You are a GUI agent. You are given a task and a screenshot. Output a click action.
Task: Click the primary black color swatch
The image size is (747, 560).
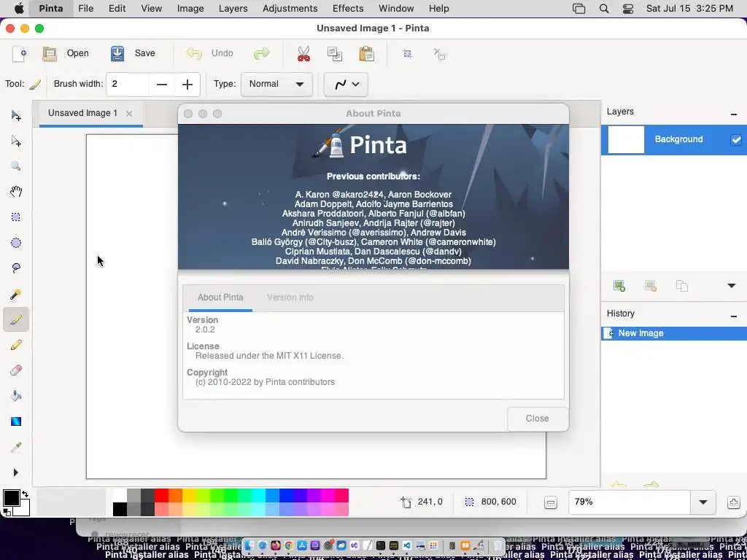(x=12, y=498)
